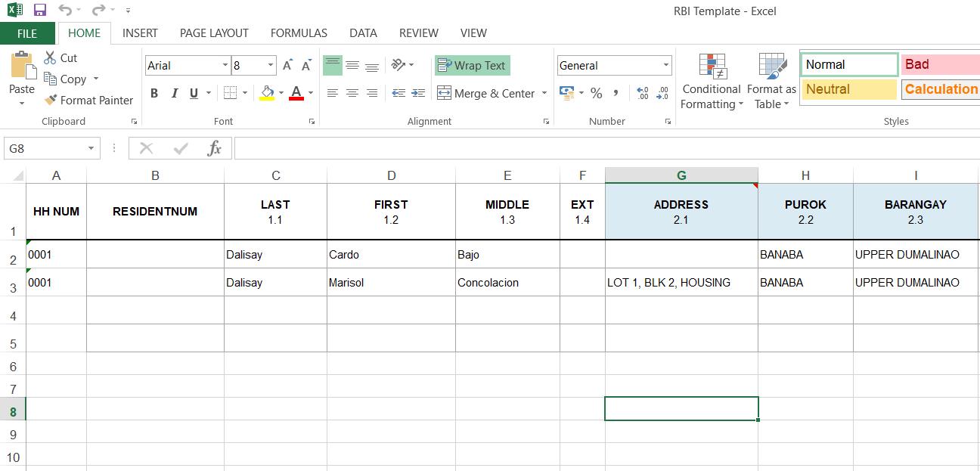This screenshot has height=471, width=980.
Task: Toggle underline formatting
Action: click(194, 93)
